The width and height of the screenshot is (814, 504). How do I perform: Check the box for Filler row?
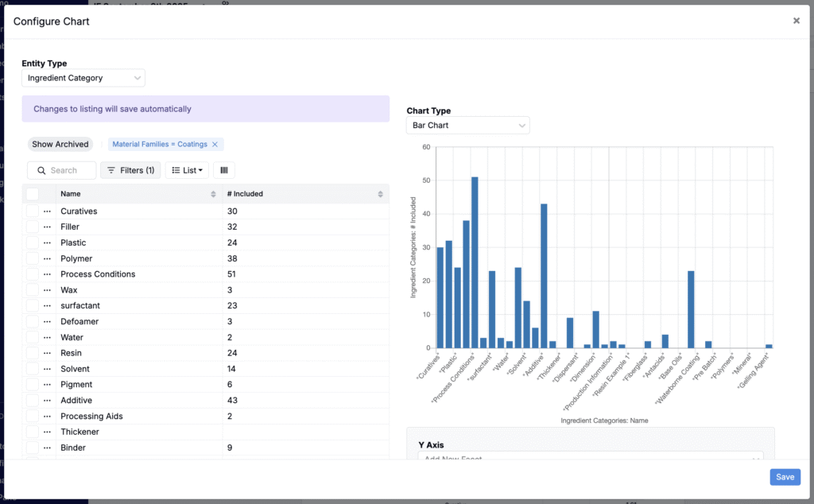pos(33,227)
